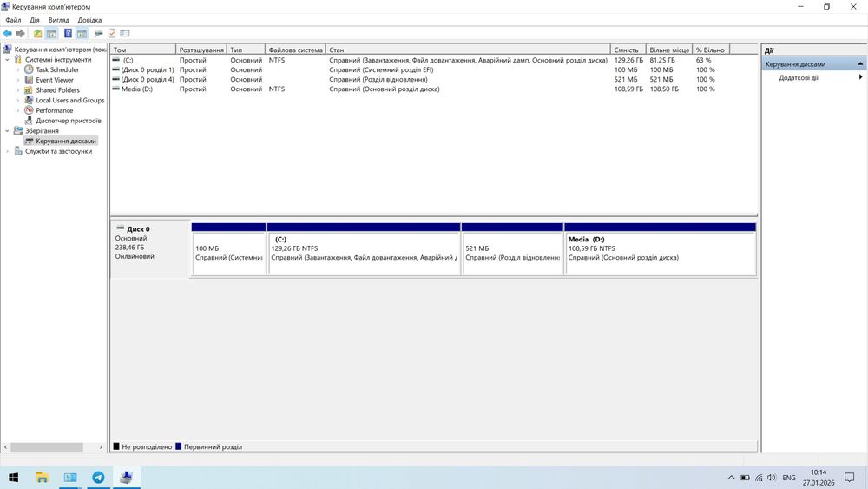Open File Explorer from the taskbar
The width and height of the screenshot is (868, 489).
coord(42,478)
